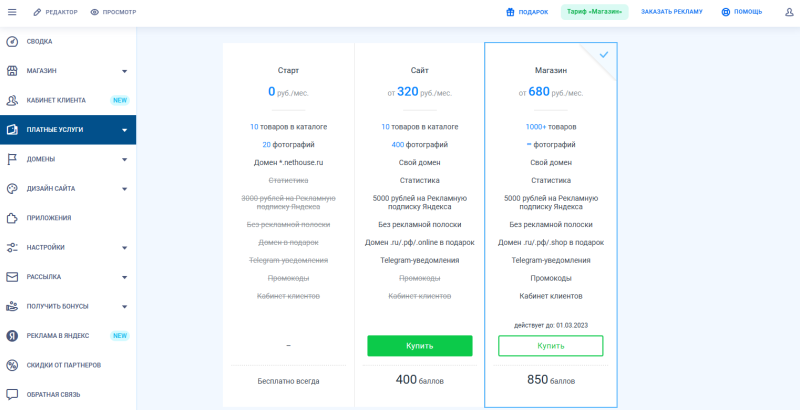Click the Кабинет клиента person icon
The width and height of the screenshot is (800, 410).
[12, 100]
